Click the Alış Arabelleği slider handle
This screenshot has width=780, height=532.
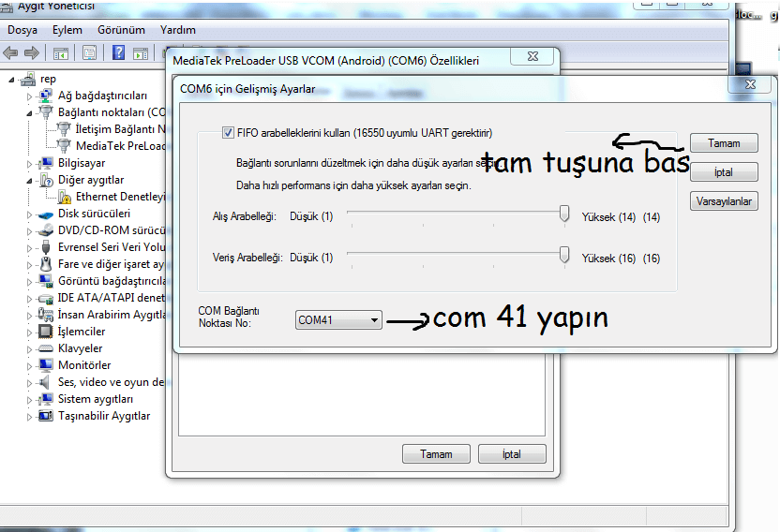point(564,215)
